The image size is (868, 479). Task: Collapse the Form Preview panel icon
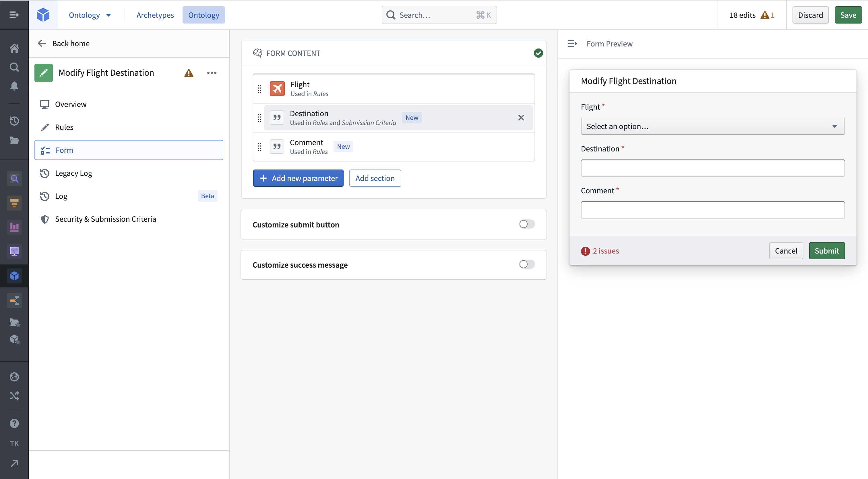coord(572,44)
